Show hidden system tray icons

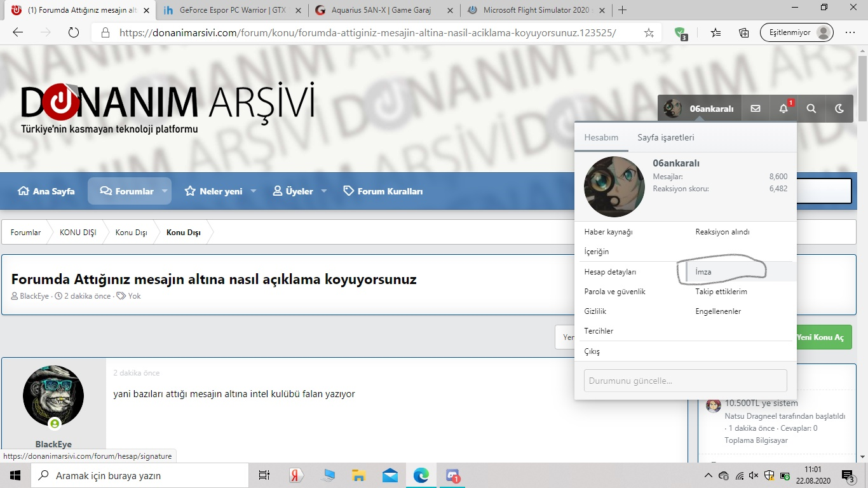pyautogui.click(x=709, y=475)
